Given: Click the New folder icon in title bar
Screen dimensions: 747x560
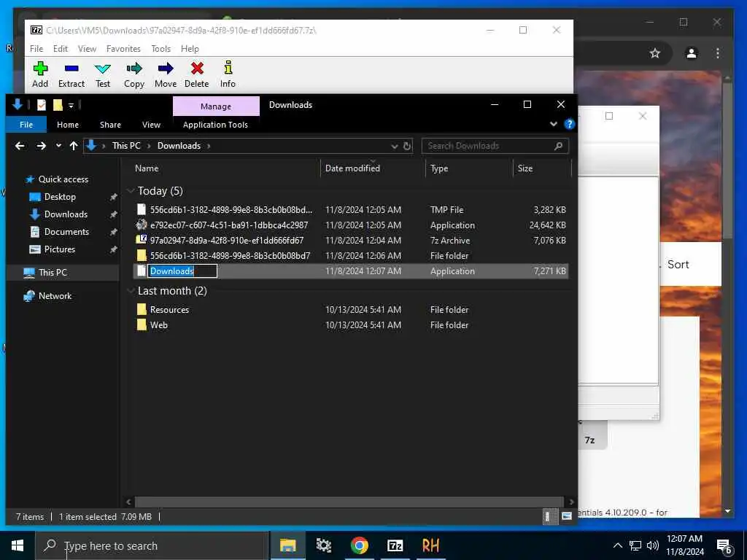Looking at the screenshot, I should click(58, 105).
